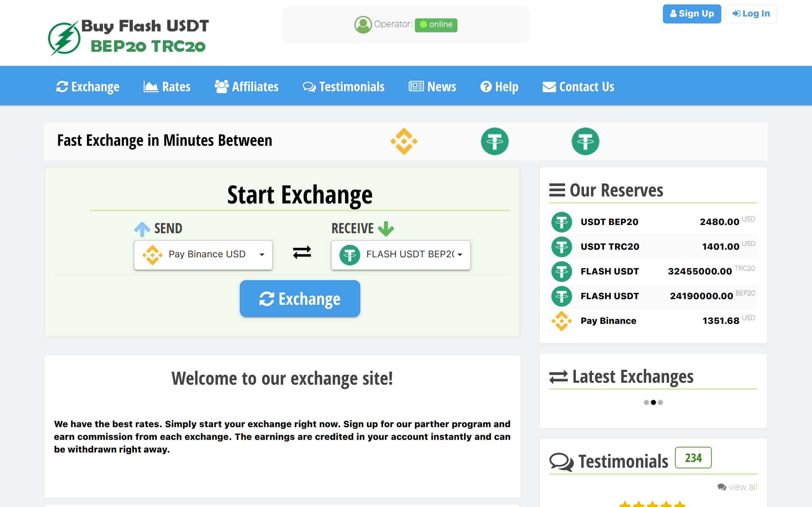Click the Our Reserves hamburger icon

click(557, 190)
